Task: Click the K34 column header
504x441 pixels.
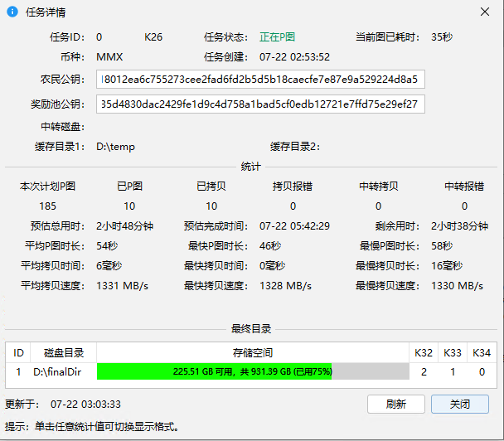Action: pyautogui.click(x=482, y=352)
